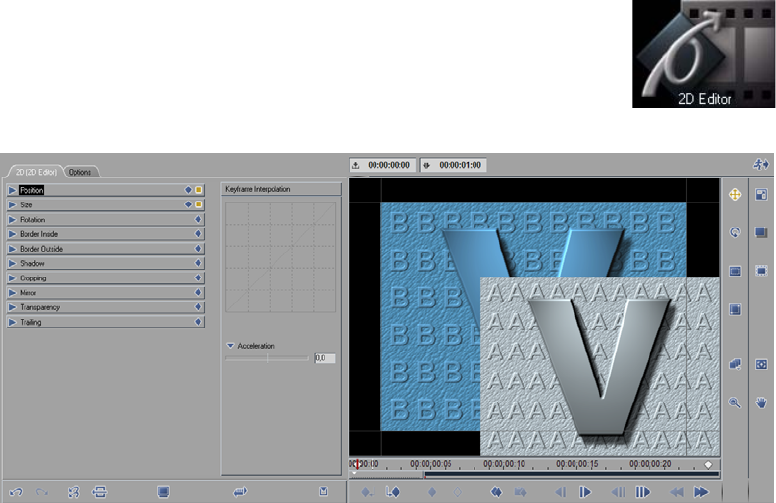Select the Mirror parameter label

point(28,293)
